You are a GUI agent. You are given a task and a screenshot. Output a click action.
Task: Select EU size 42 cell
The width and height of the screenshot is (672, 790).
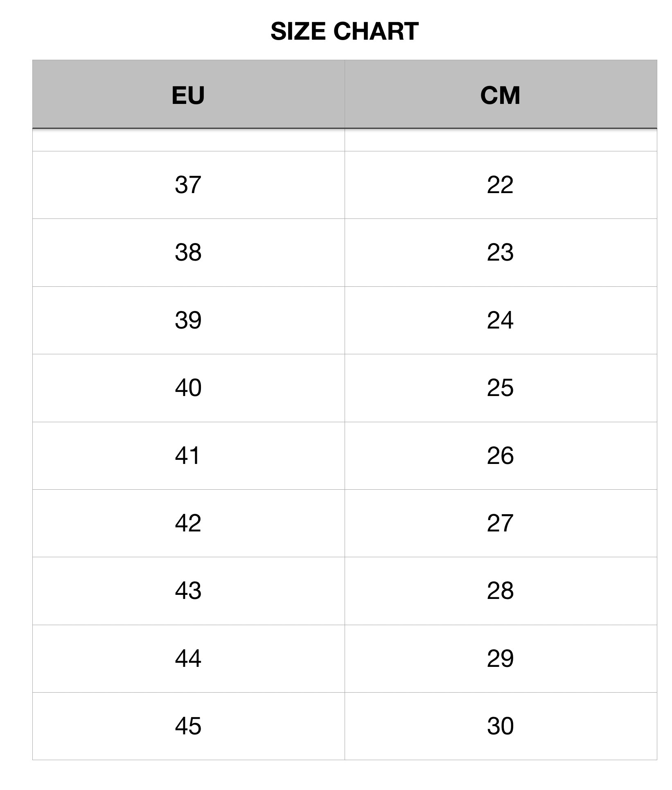(x=188, y=523)
